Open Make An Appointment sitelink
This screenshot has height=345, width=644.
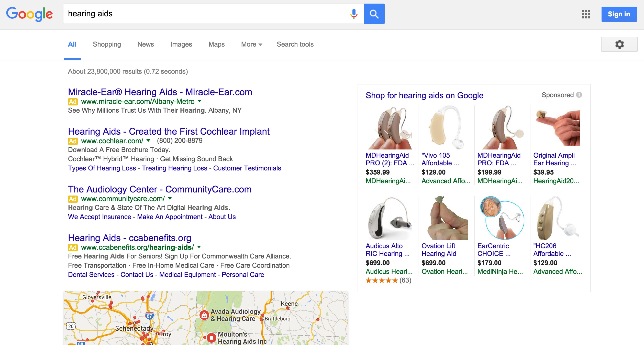tap(170, 217)
